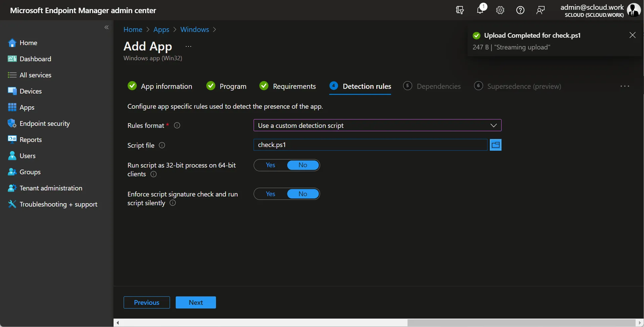Image resolution: width=644 pixels, height=327 pixels.
Task: Follow the Windows breadcrumb link
Action: (x=195, y=30)
